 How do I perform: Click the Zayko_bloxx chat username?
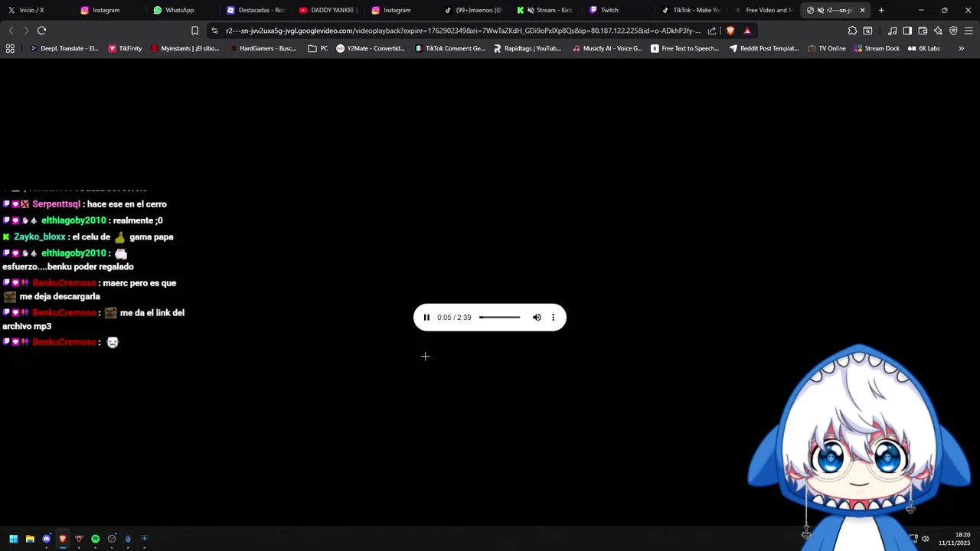click(40, 237)
